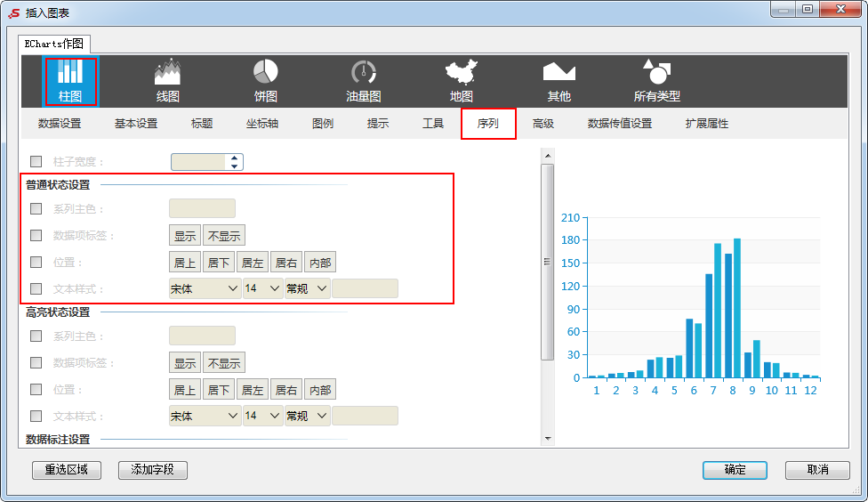Enable the 柱子宽度 checkbox
Image resolution: width=868 pixels, height=502 pixels.
coord(36,162)
